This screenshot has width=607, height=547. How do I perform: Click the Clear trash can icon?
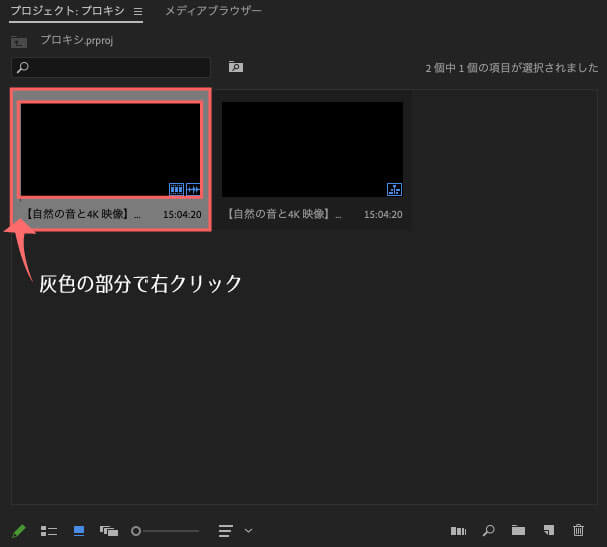click(x=578, y=530)
